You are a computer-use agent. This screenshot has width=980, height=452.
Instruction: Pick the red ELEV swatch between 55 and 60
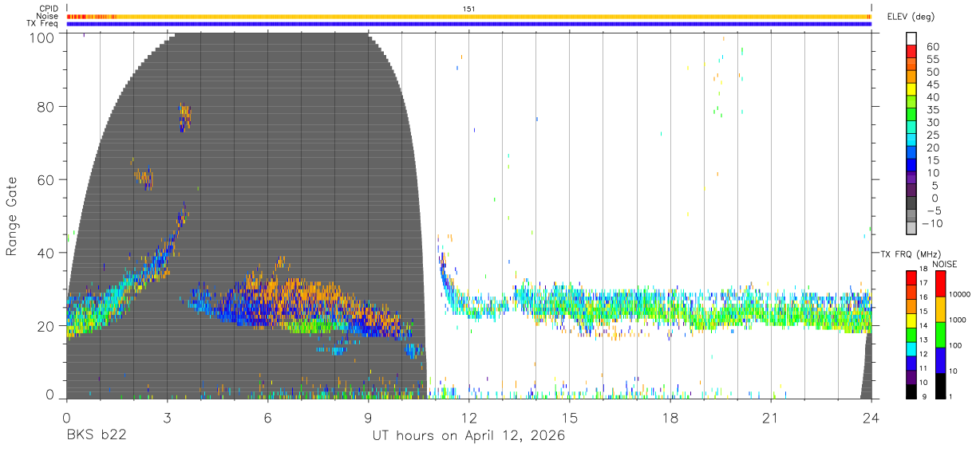[912, 52]
